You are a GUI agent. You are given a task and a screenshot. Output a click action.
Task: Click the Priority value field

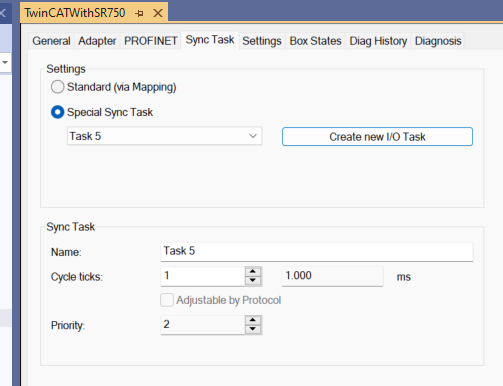[203, 325]
